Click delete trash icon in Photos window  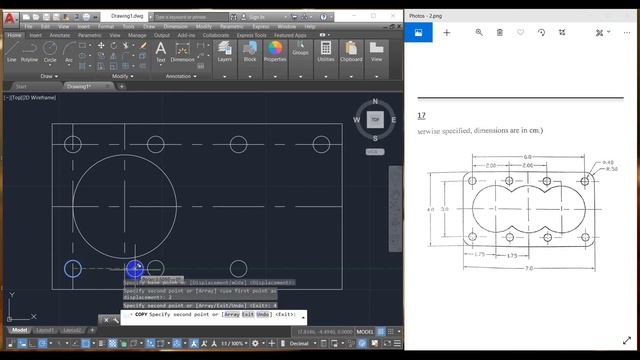point(500,33)
